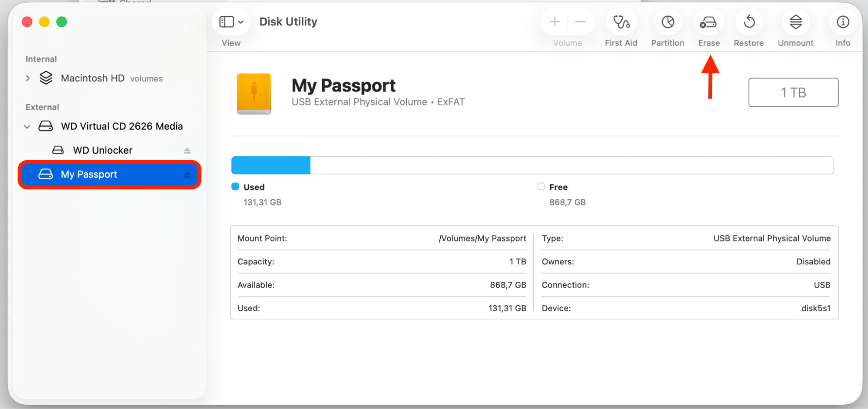Viewport: 868px width, 409px height.
Task: Click the Volume label in toolbar
Action: tap(568, 43)
